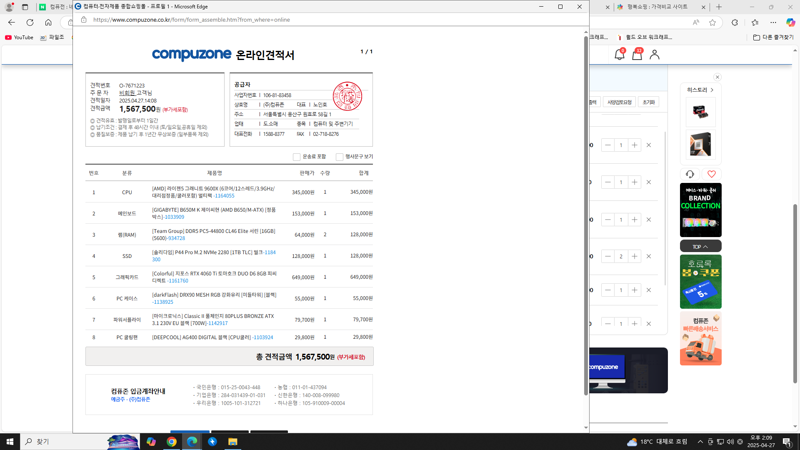Switch to the 행복쇼핑 가격비교 tab

(657, 7)
